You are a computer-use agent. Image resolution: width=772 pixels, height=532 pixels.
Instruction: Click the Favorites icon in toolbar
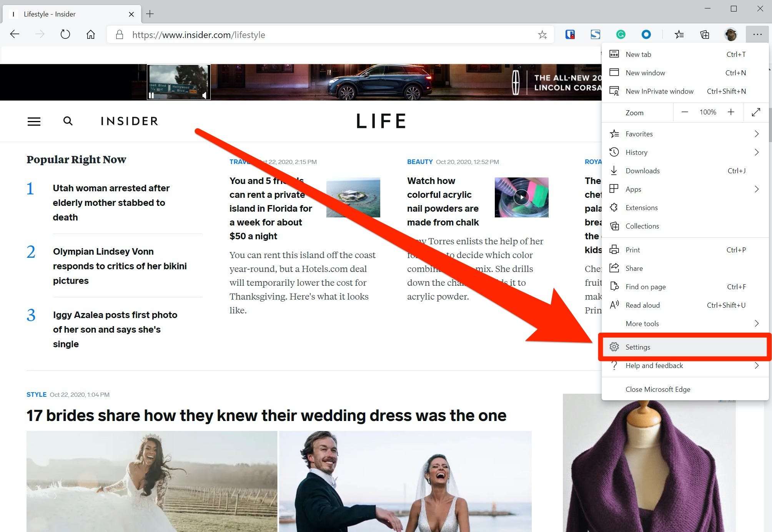[x=679, y=35]
